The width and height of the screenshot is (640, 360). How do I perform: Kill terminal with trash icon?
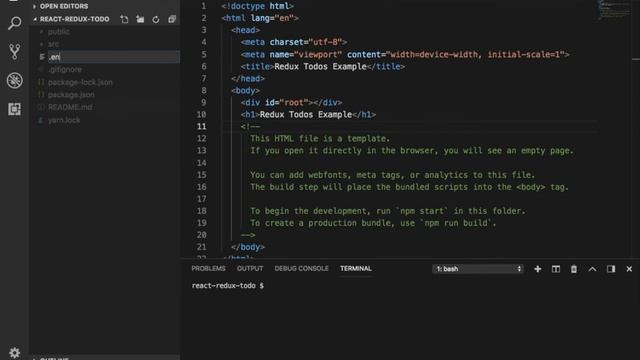[574, 269]
